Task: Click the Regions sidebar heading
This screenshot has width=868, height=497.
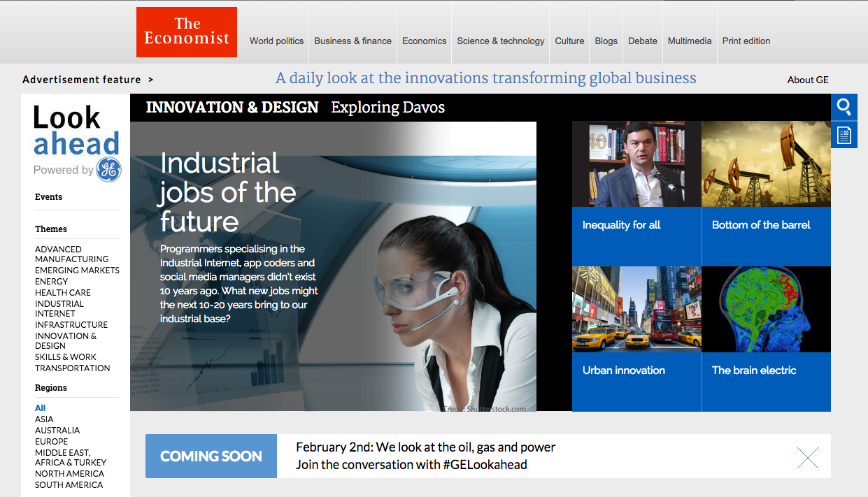Action: (x=51, y=388)
